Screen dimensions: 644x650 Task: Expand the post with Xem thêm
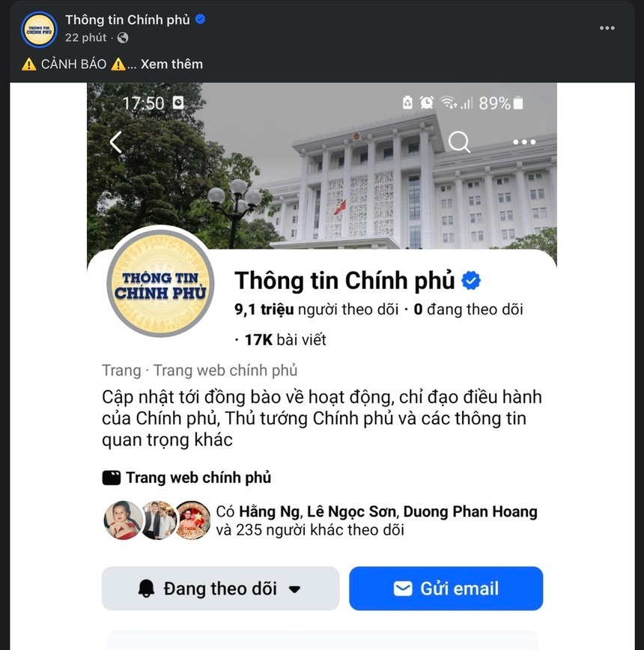coord(171,64)
